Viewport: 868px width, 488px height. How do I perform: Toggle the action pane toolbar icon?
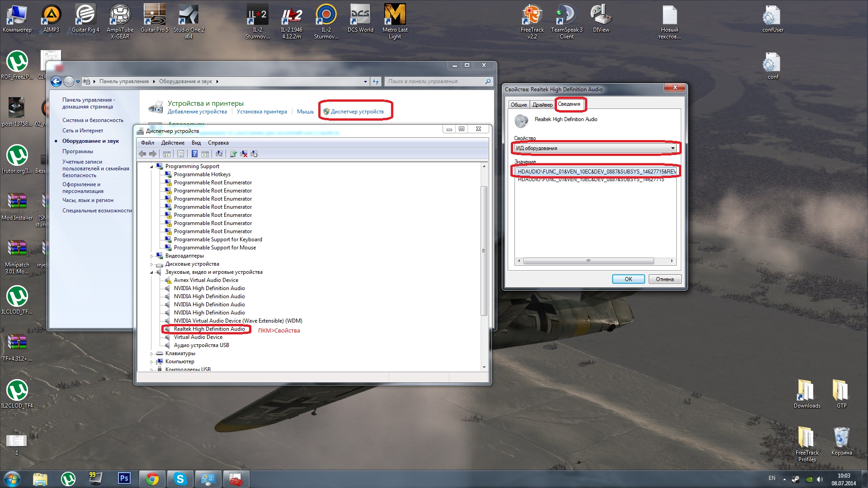tap(205, 154)
